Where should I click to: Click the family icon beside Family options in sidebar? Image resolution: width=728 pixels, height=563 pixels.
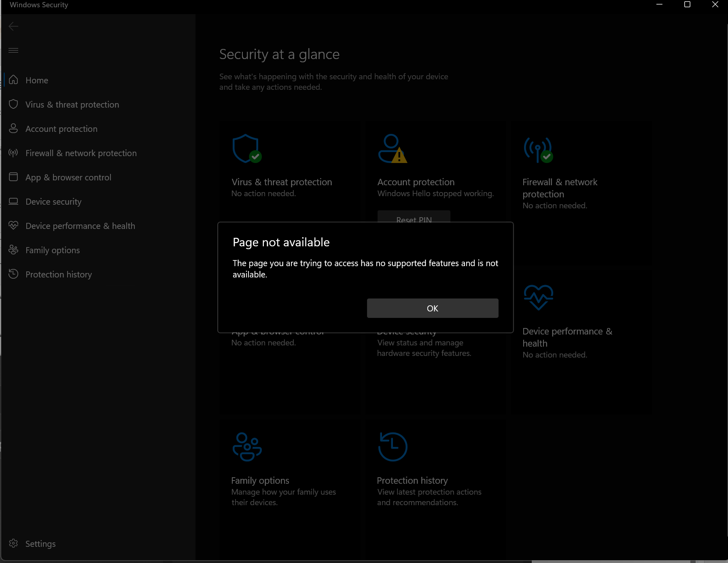(x=13, y=250)
